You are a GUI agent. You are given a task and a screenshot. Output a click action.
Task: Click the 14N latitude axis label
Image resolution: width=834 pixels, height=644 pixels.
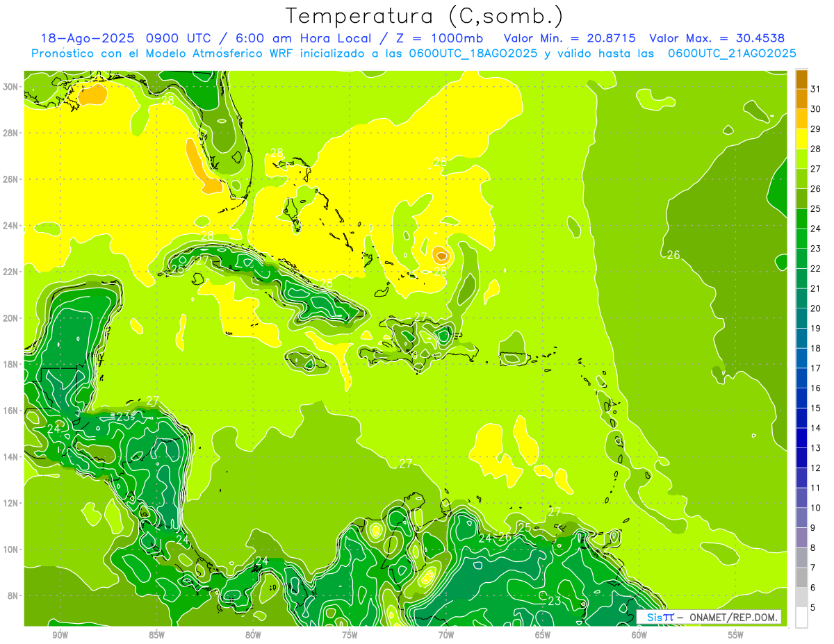10,456
